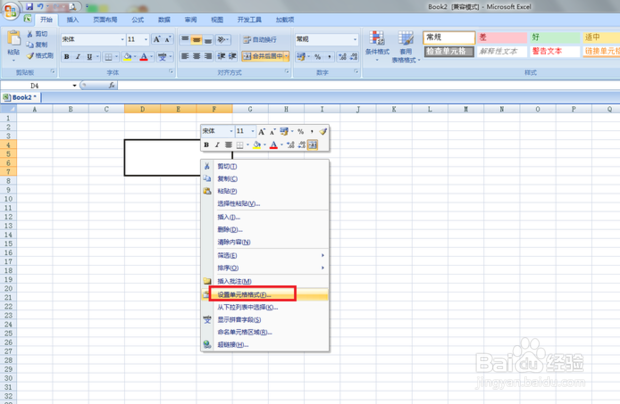Click mini toolbar borders icon
The width and height of the screenshot is (620, 404).
click(x=240, y=145)
